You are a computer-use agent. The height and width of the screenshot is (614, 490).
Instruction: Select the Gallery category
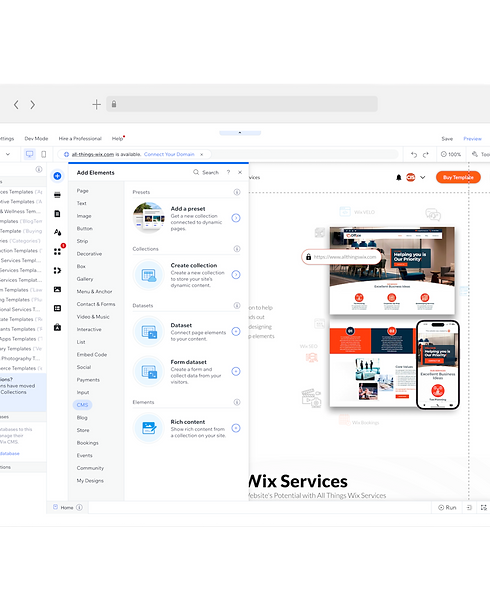pyautogui.click(x=85, y=279)
